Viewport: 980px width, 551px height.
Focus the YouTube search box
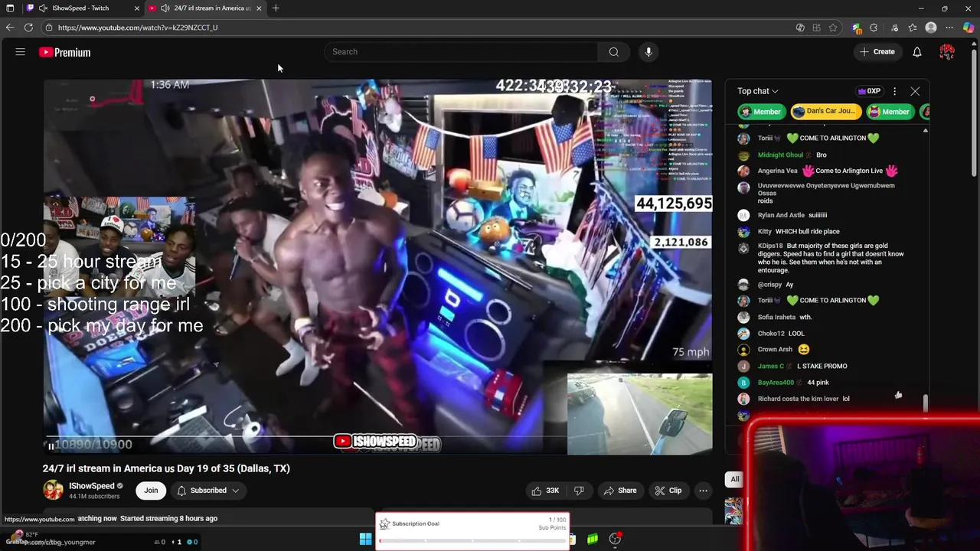pos(462,52)
